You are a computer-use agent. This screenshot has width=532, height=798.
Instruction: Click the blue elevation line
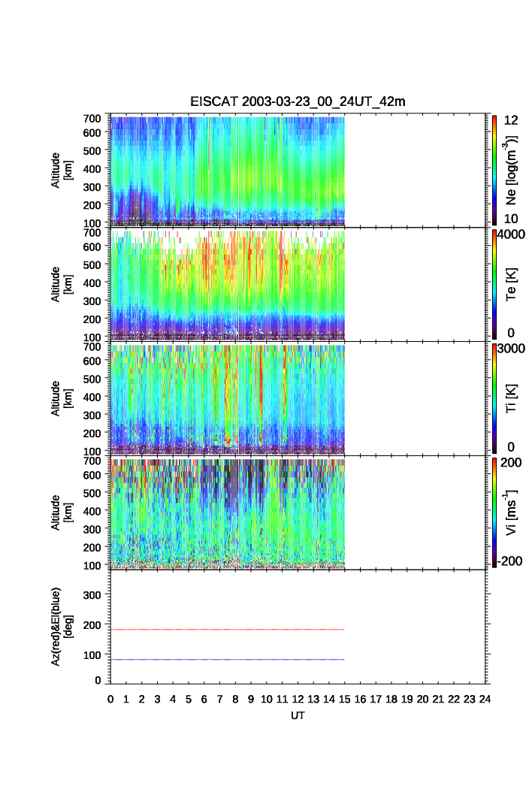pos(227,660)
